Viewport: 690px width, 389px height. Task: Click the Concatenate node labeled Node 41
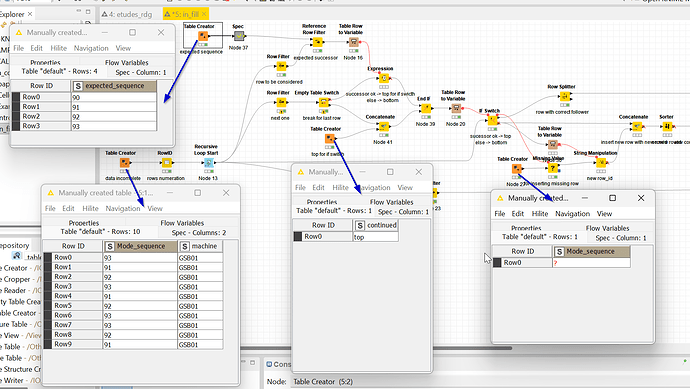[x=384, y=126]
